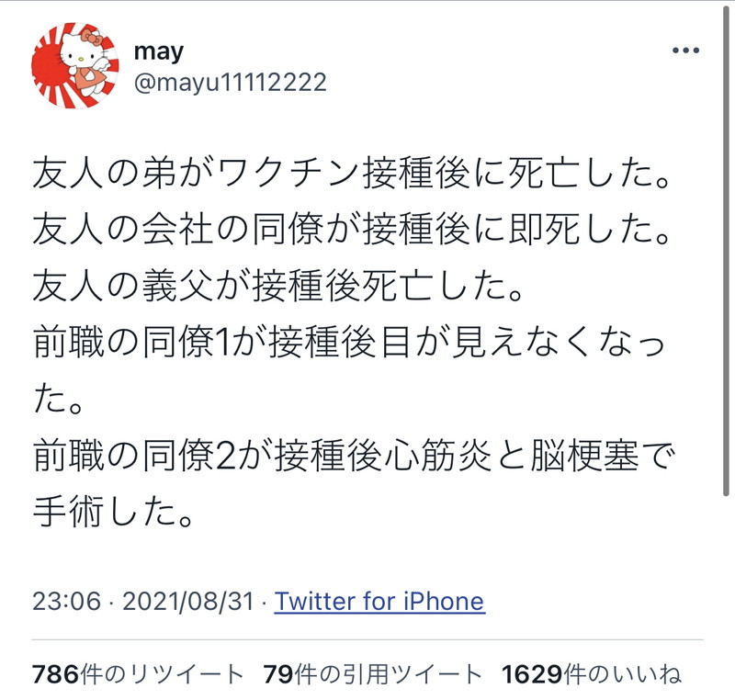Viewport: 735px width, 700px height.
Task: Click the final tweet line 手術した。
Action: click(x=113, y=512)
